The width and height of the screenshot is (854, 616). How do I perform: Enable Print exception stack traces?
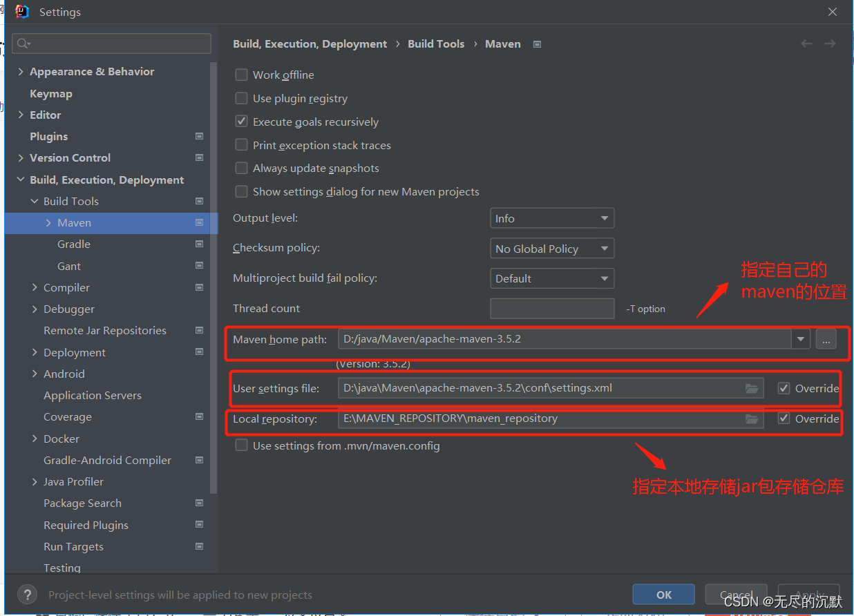coord(241,145)
